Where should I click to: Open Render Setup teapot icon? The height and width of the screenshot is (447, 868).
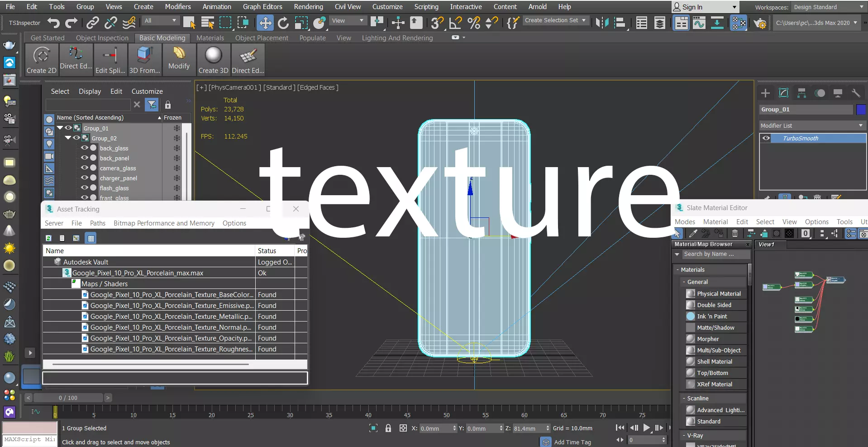point(760,23)
